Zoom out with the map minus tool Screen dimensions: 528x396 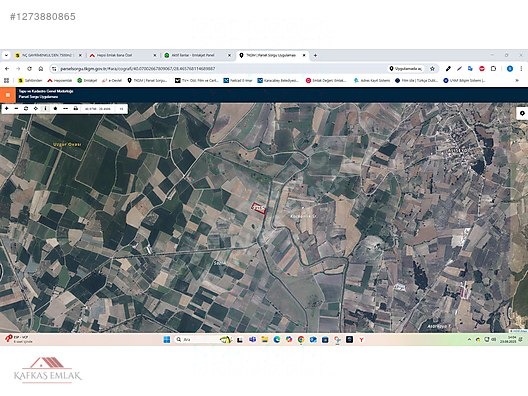[16, 109]
